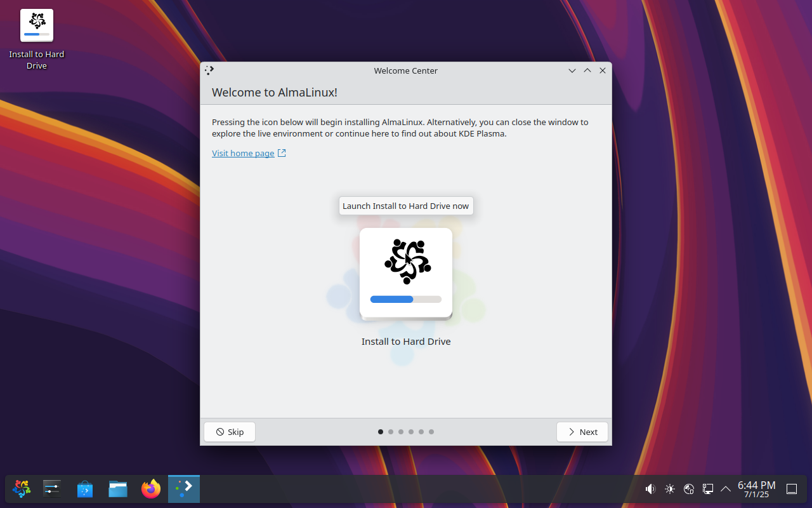Click the 'Install to Hard Drive' label in Welcome Center
Viewport: 812px width, 508px height.
[406, 342]
